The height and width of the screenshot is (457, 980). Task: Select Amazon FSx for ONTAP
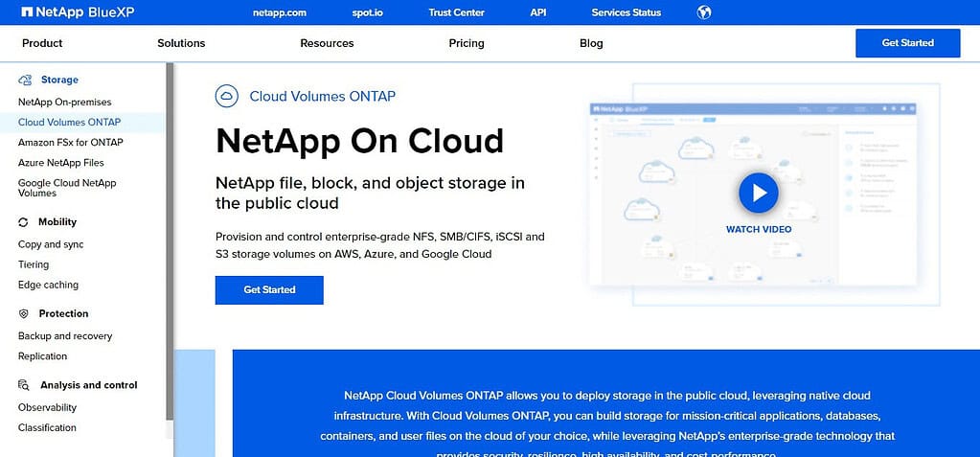71,143
